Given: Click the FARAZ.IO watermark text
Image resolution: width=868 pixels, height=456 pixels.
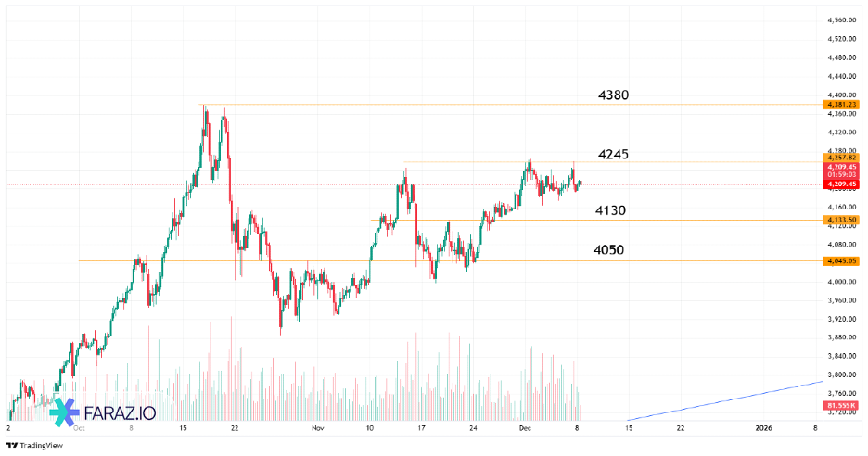Looking at the screenshot, I should click(x=121, y=413).
